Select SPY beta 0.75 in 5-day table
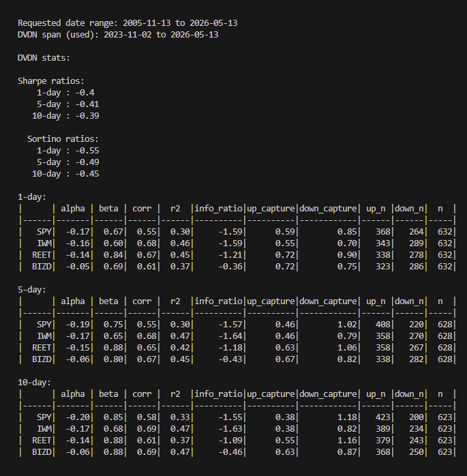Viewport: 467px width, 476px height. click(x=113, y=324)
